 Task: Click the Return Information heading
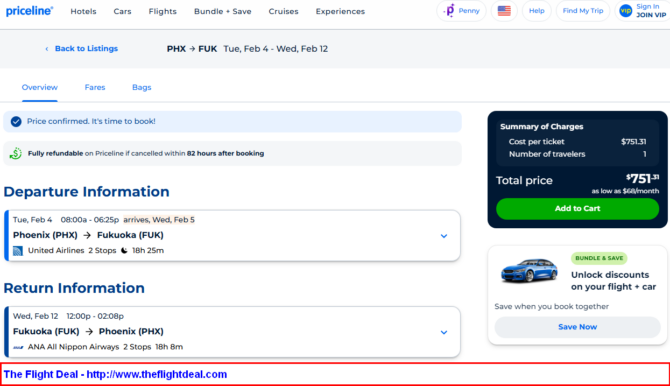[74, 288]
